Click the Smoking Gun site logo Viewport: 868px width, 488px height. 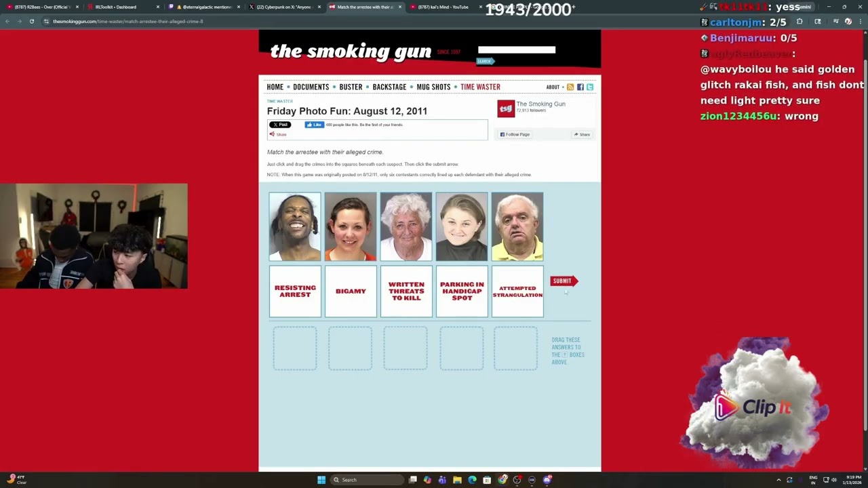(351, 52)
